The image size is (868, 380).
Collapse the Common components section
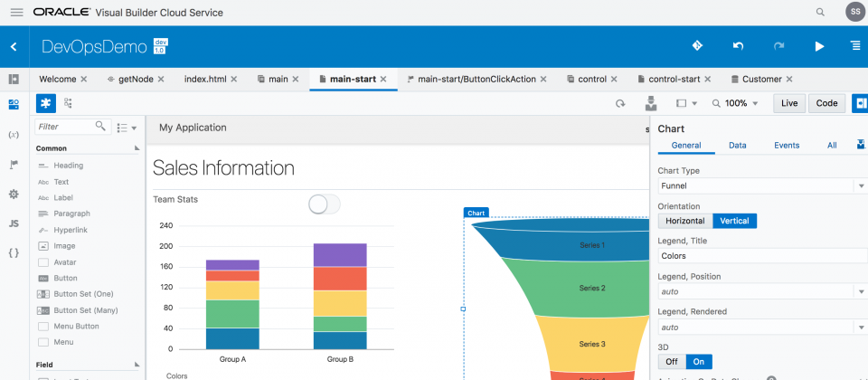(x=137, y=148)
